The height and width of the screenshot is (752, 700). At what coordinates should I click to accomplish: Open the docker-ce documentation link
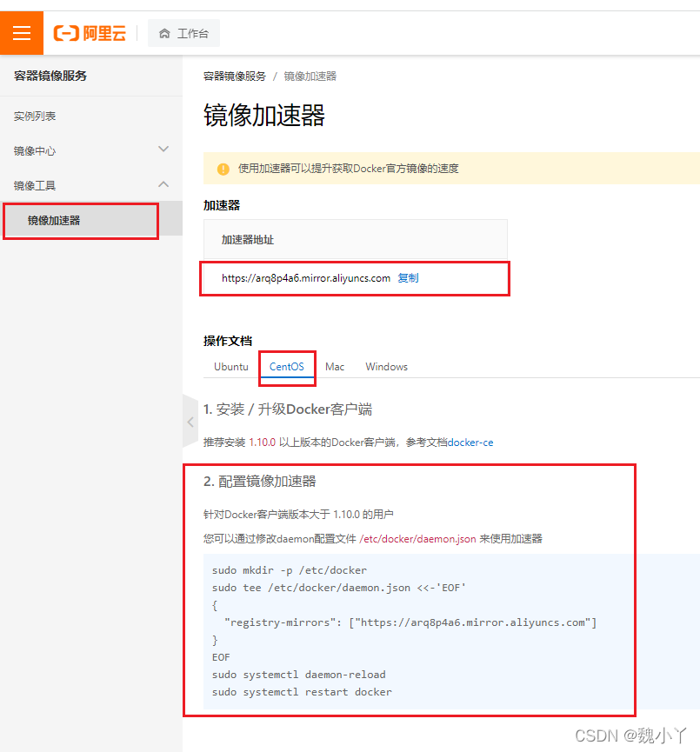[470, 443]
